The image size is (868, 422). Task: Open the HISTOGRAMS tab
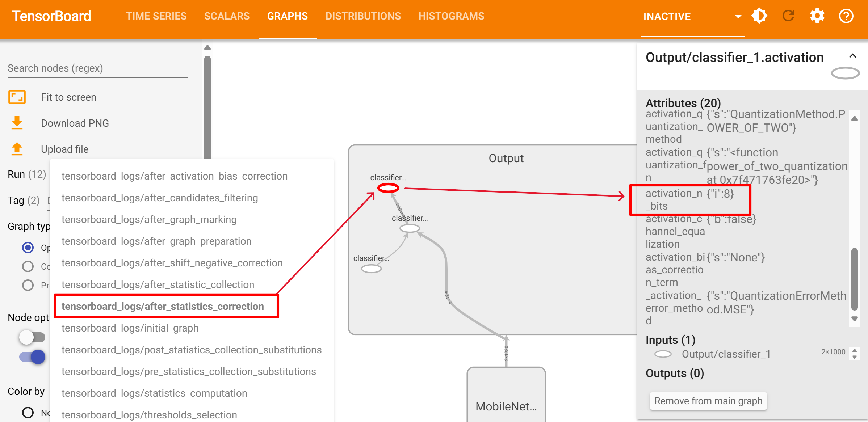coord(451,16)
